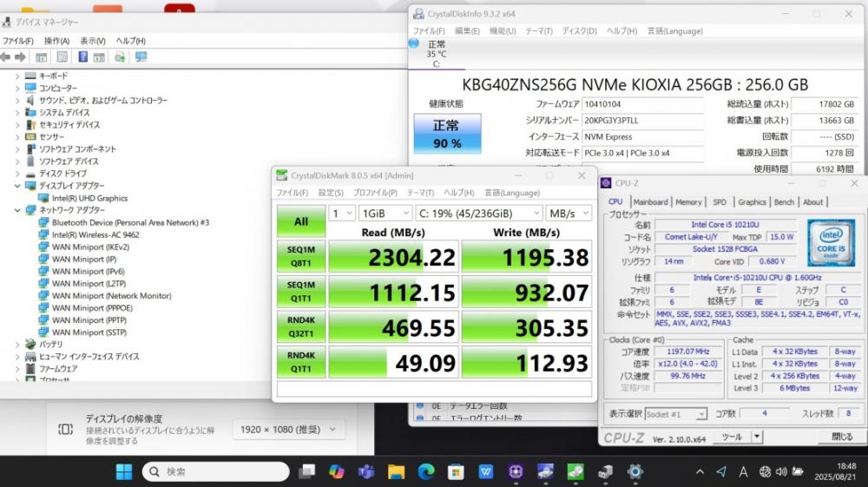868x487 pixels.
Task: Click the location arrow icon in system tray
Action: (720, 471)
